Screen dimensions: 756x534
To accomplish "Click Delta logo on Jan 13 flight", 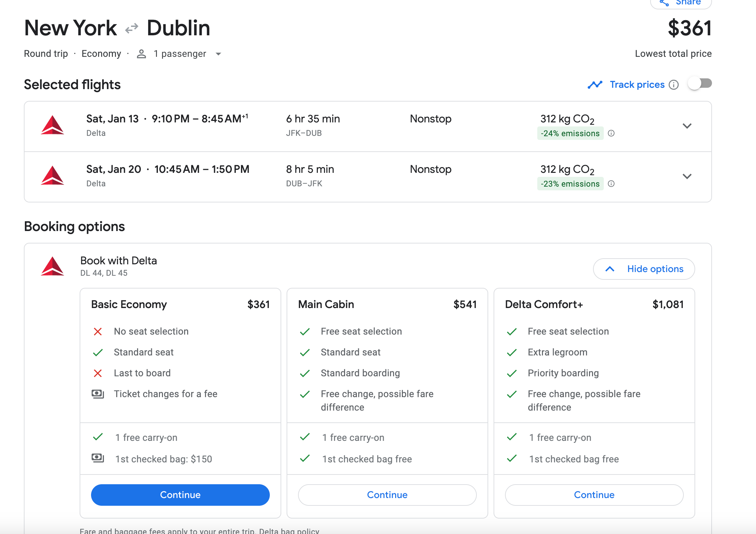I will [52, 125].
